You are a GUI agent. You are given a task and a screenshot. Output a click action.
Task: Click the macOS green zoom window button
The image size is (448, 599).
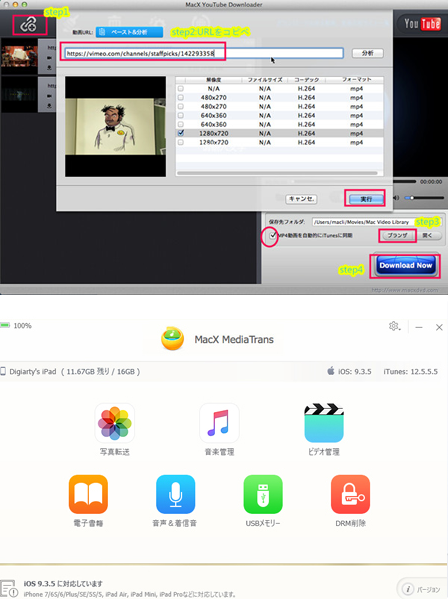point(24,4)
